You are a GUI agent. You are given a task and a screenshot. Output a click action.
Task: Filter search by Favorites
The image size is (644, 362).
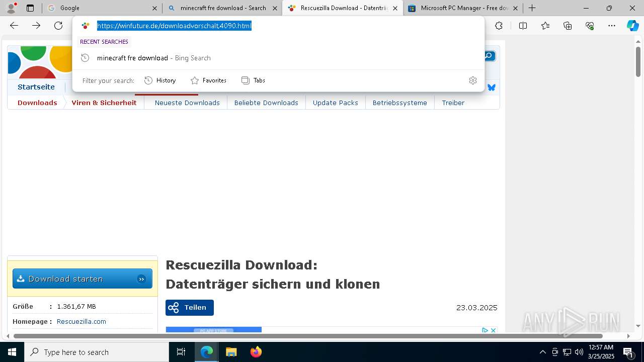pyautogui.click(x=208, y=80)
